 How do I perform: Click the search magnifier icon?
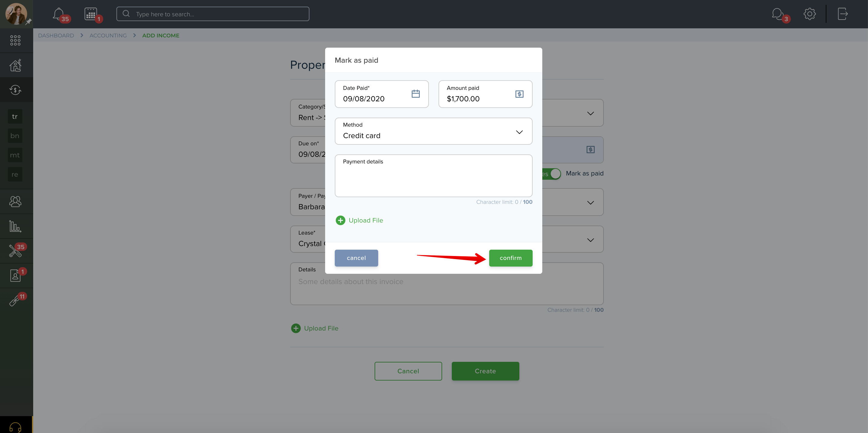pyautogui.click(x=126, y=14)
